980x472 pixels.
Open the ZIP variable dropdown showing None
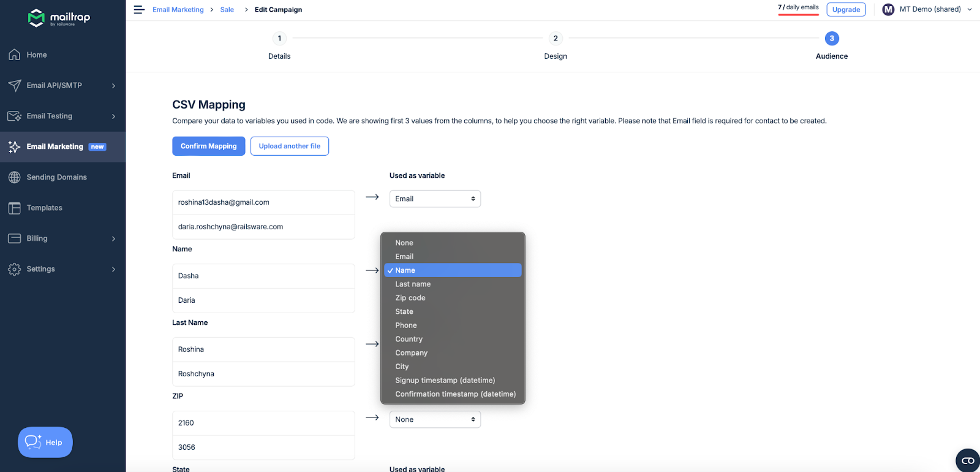(x=435, y=419)
